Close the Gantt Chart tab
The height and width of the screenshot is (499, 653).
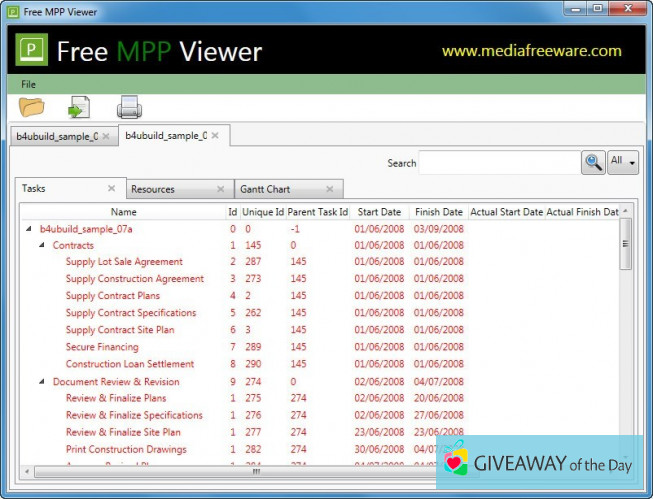click(x=329, y=189)
